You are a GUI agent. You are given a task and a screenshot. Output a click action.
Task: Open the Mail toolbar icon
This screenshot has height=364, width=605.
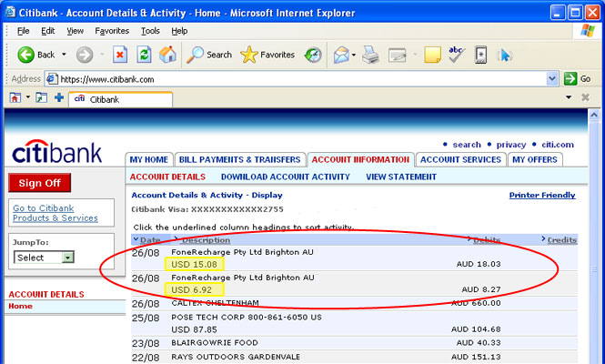click(342, 55)
